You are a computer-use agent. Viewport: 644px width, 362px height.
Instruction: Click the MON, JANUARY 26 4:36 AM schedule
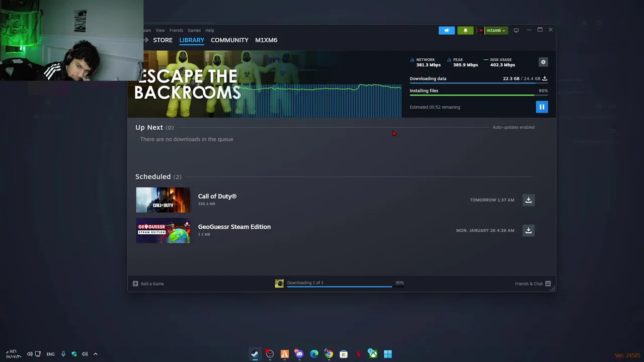(485, 230)
